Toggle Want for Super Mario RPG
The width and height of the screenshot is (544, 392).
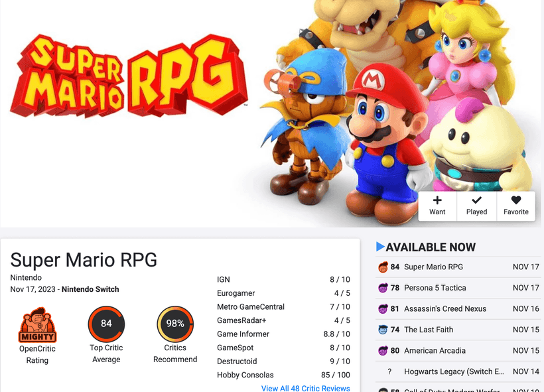437,206
